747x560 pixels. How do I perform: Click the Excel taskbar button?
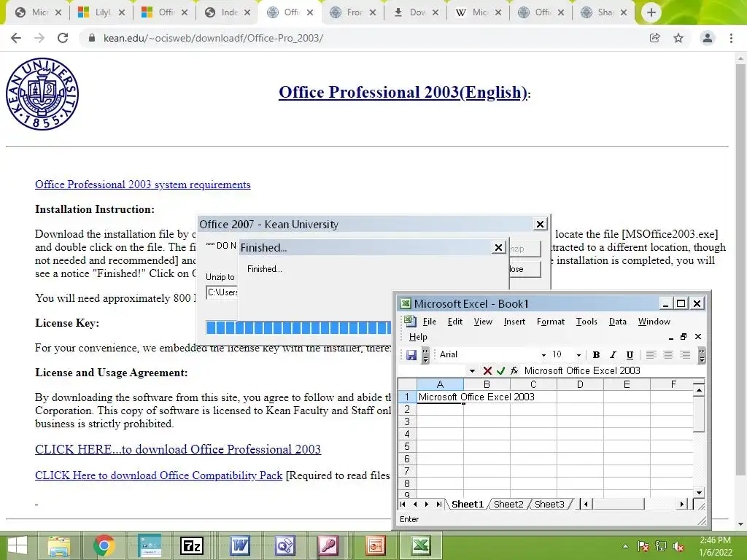coord(420,545)
